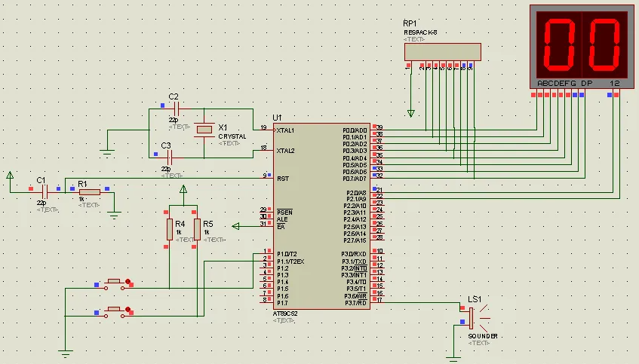Viewport: 639px width, 364px height.
Task: Click the U1 reference label
Action: coord(277,118)
